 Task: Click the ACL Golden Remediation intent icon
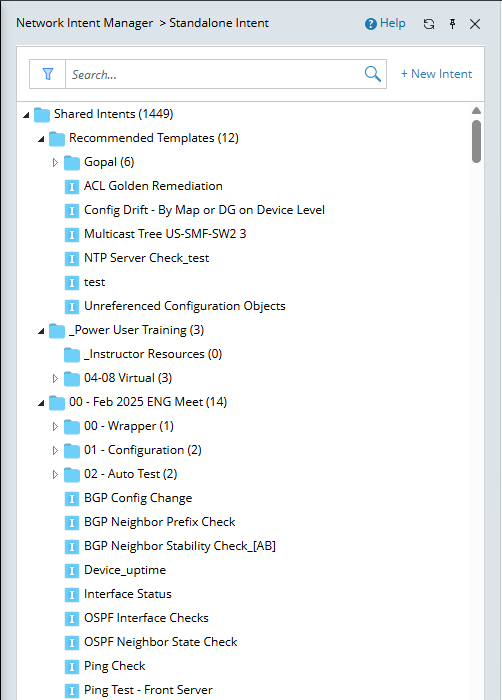72,186
